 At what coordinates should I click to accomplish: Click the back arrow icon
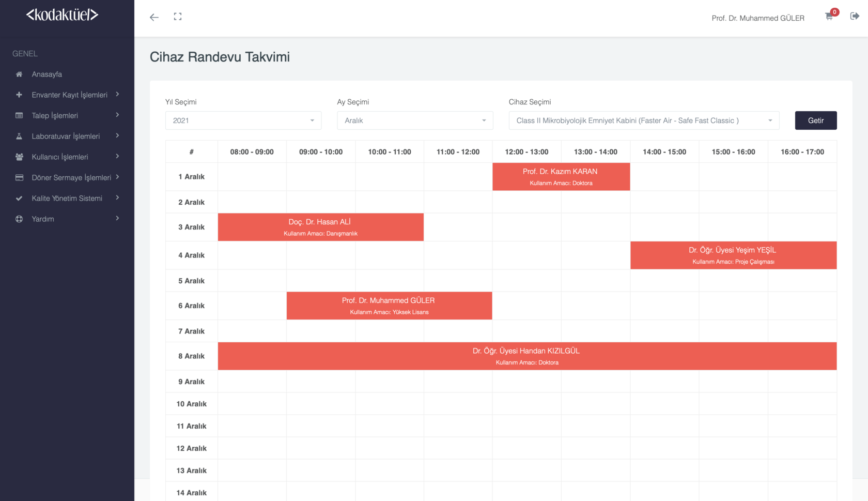click(154, 17)
